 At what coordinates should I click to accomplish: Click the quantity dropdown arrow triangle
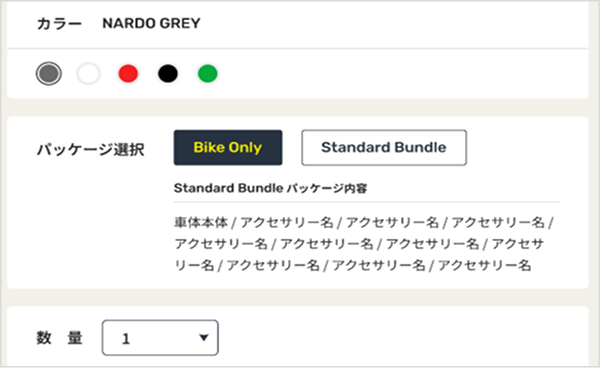[204, 337]
